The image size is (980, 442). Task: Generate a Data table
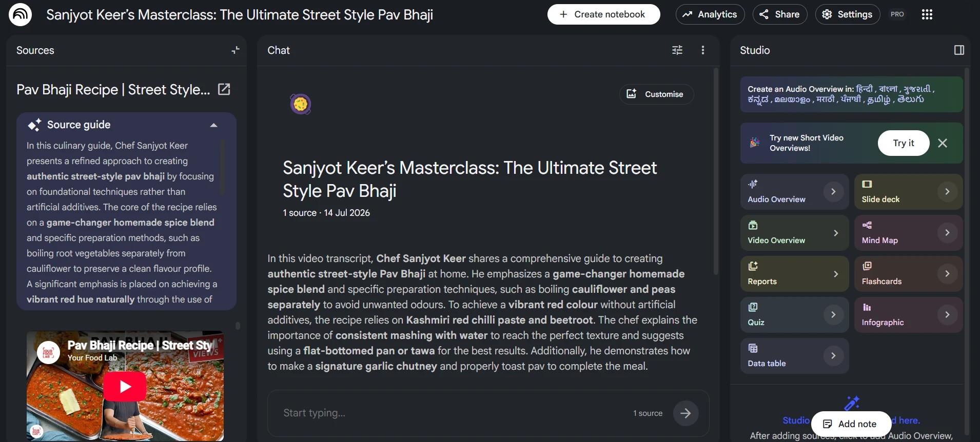pyautogui.click(x=794, y=356)
